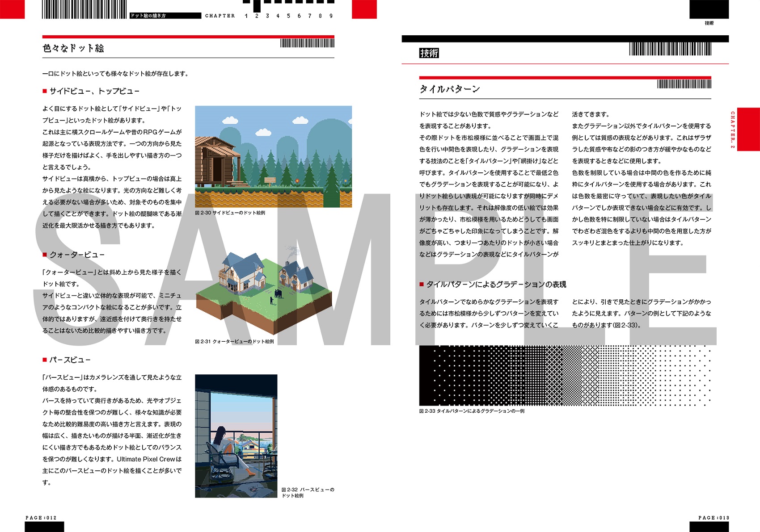Click the perspective-view balcony pixel art
Image resolution: width=760 pixels, height=532 pixels.
click(236, 436)
